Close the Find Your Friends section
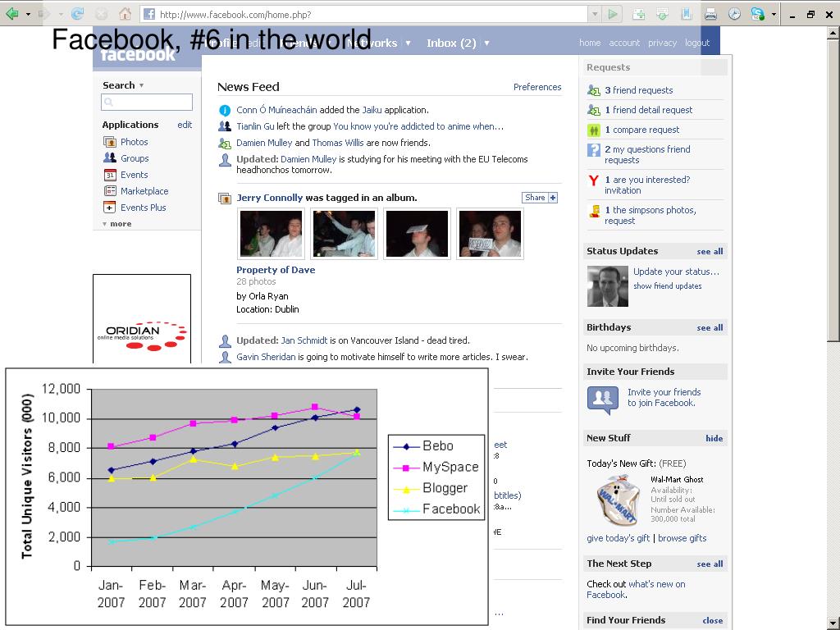 (x=713, y=620)
